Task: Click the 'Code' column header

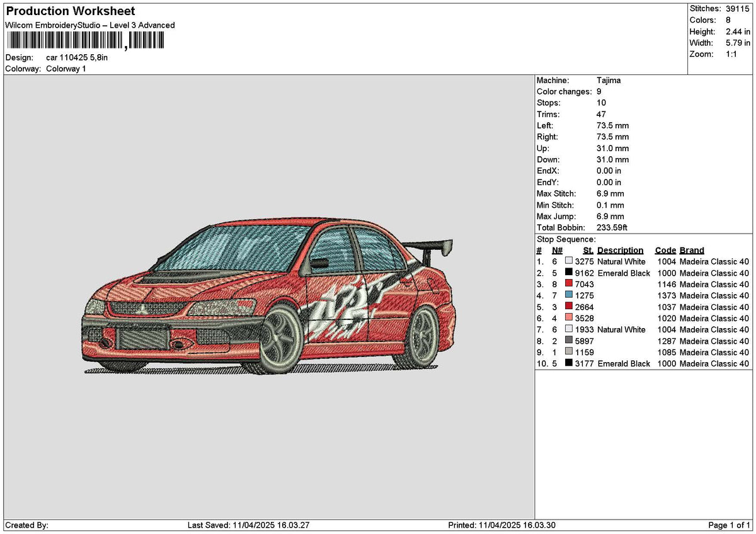Action: pos(665,251)
